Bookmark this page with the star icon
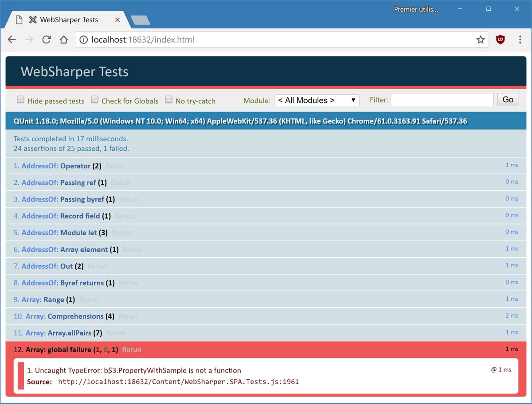The height and width of the screenshot is (404, 532). point(481,40)
